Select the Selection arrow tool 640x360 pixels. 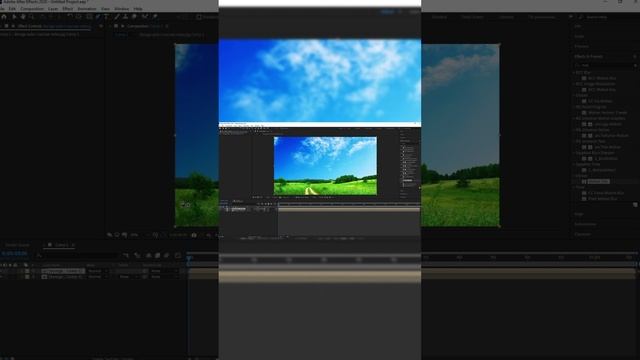point(14,17)
